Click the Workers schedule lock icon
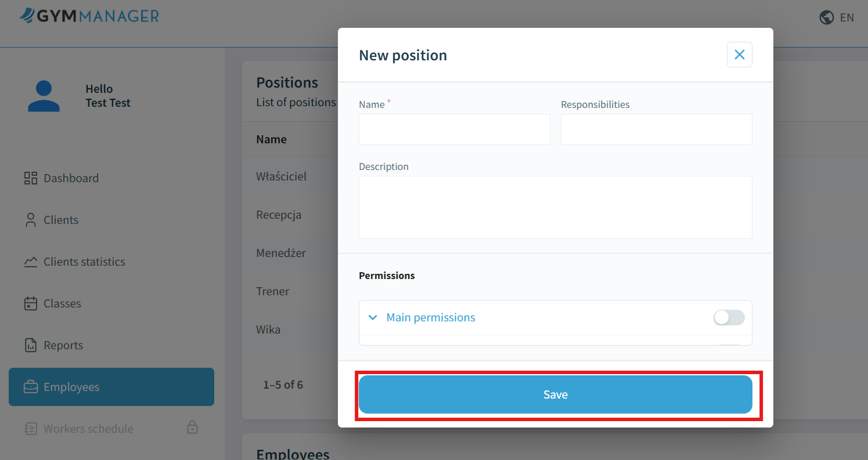Screen dimensions: 868x460 (x=192, y=428)
